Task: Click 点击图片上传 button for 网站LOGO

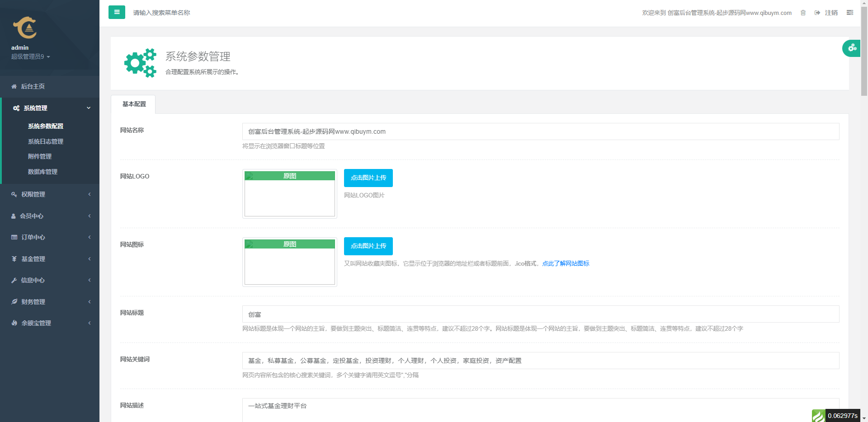Action: tap(368, 178)
